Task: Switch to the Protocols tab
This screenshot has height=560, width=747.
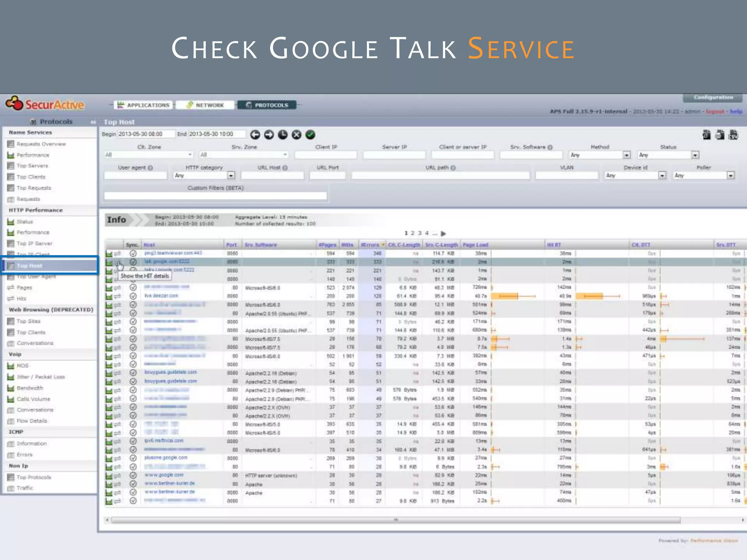Action: [x=267, y=105]
